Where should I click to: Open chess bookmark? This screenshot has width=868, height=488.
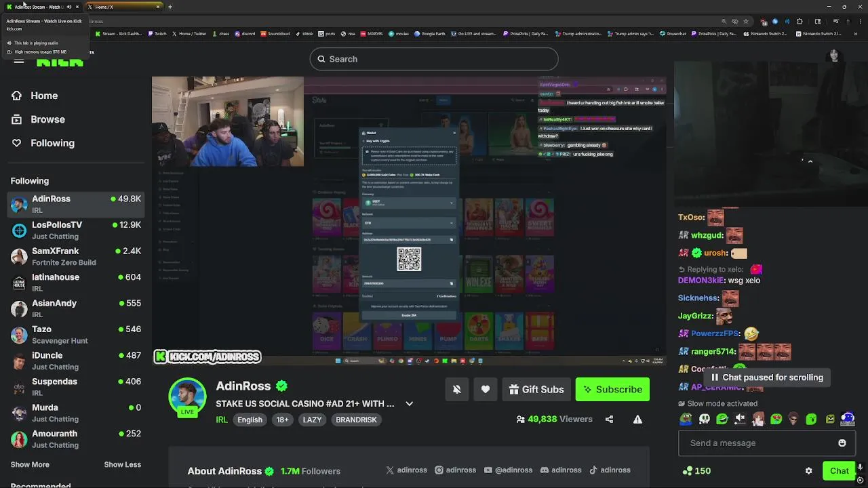pyautogui.click(x=220, y=33)
